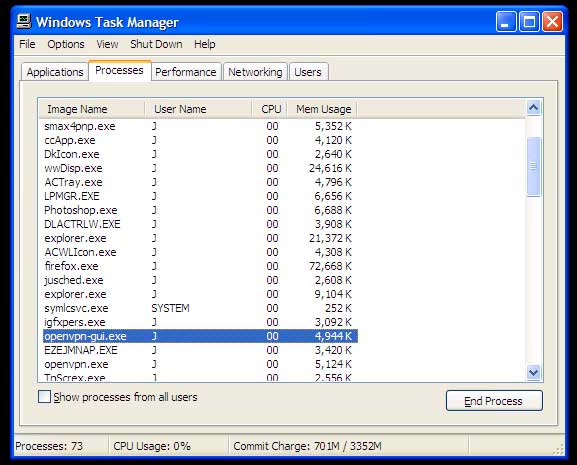Select the Processes tab

119,70
